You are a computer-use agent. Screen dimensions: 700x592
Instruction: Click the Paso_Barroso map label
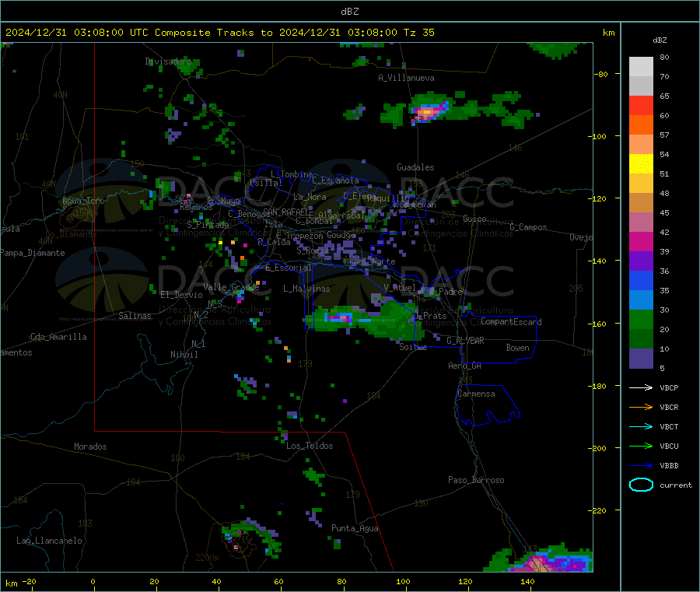(x=476, y=480)
